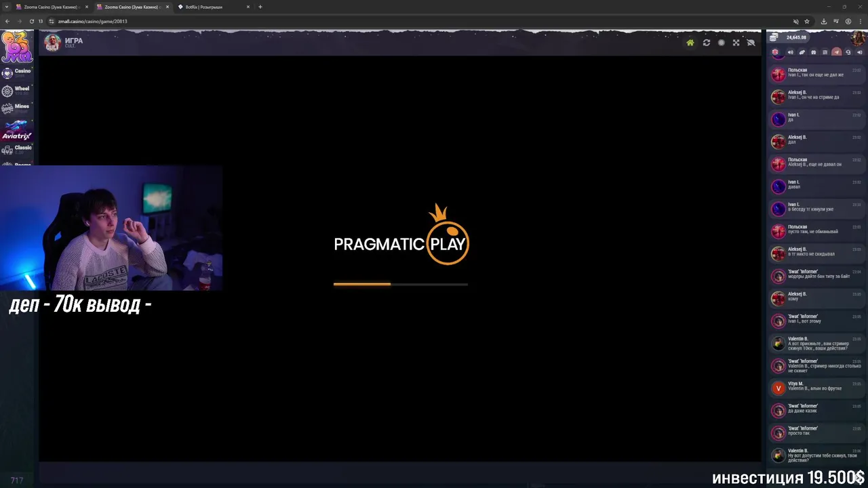
Task: Open the coins balance showing 24,645.08
Action: tap(789, 37)
